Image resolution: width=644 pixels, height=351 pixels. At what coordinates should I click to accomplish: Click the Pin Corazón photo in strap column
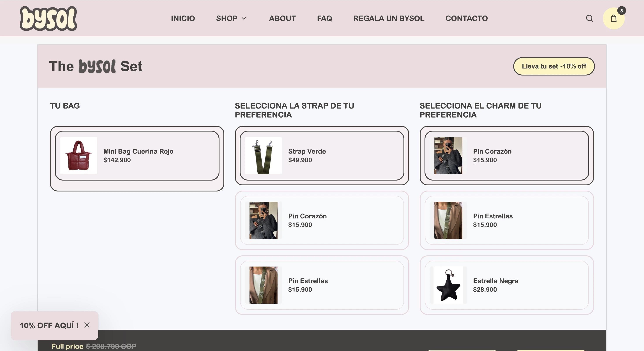pyautogui.click(x=263, y=220)
